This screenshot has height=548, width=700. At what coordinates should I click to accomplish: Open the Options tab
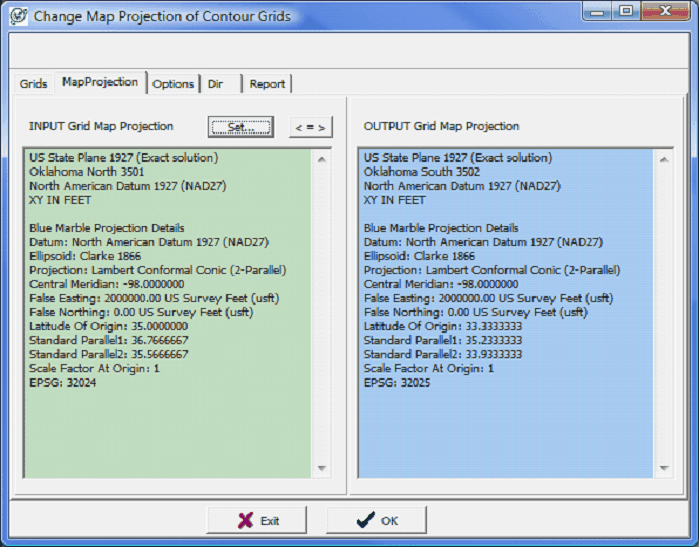point(173,84)
